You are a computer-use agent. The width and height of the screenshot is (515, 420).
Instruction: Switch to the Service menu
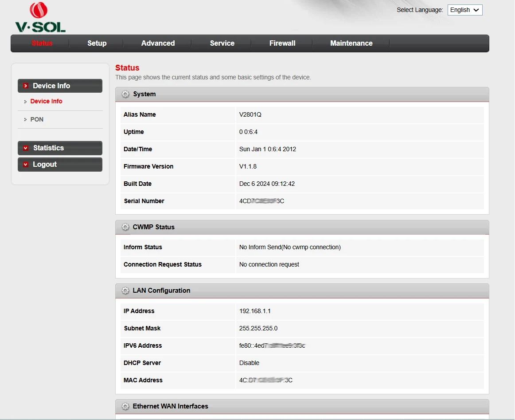click(222, 43)
